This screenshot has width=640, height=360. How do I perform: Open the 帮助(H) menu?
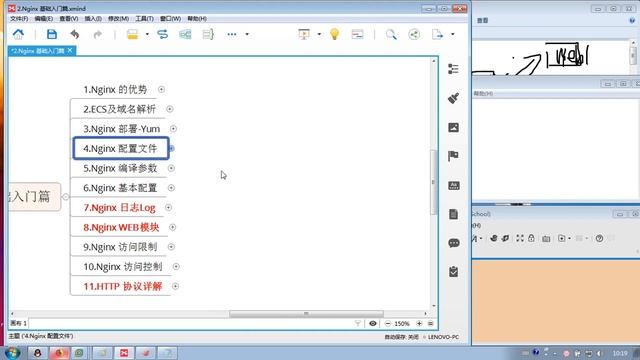(197, 19)
